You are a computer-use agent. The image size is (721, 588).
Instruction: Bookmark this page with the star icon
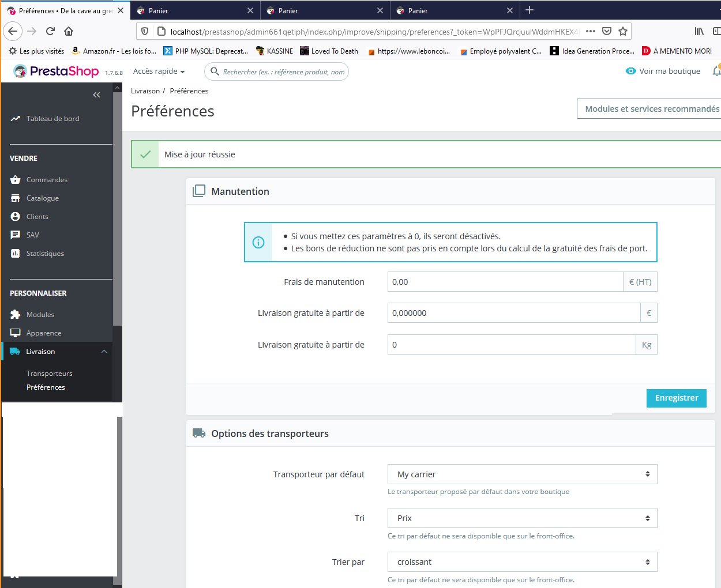623,31
